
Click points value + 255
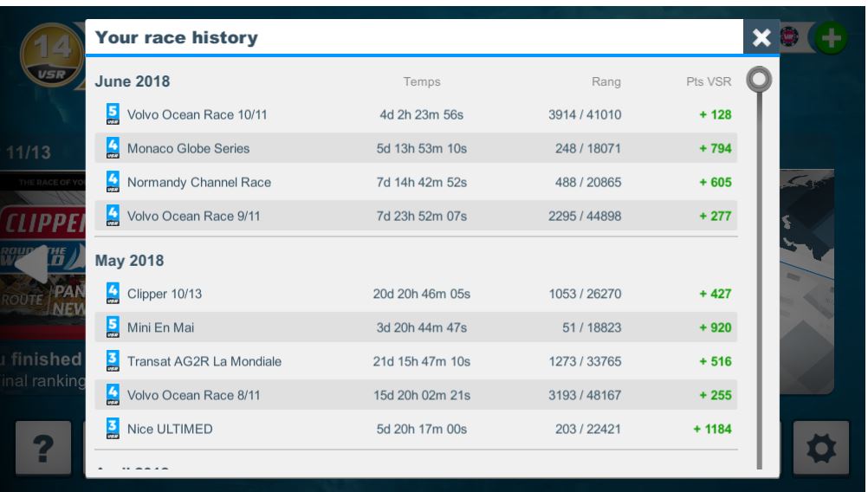pyautogui.click(x=716, y=395)
